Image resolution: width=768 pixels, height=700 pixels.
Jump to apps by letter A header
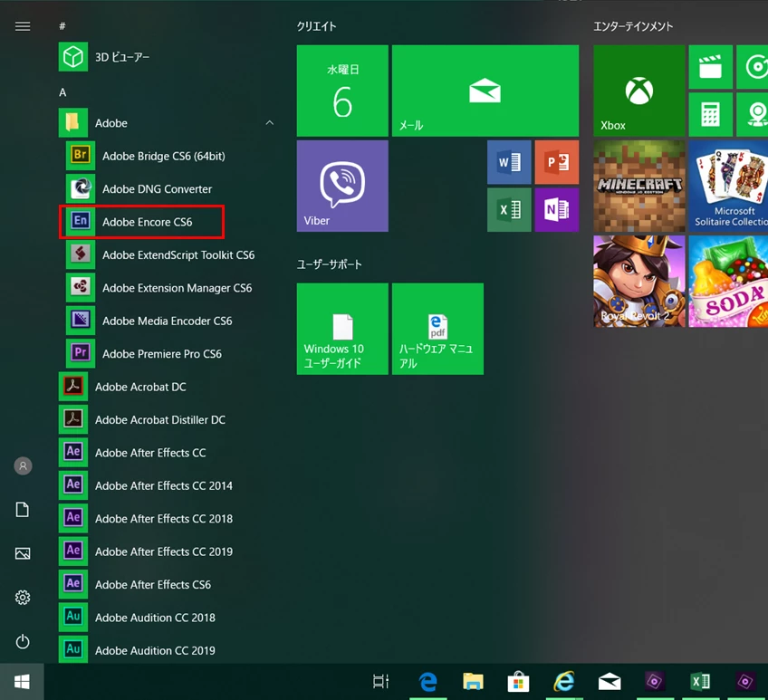(x=62, y=92)
